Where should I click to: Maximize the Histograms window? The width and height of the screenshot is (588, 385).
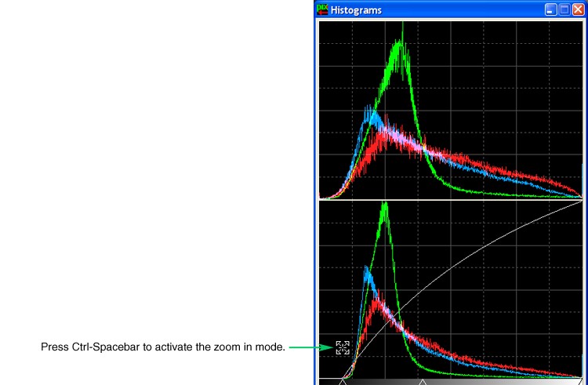(x=564, y=9)
